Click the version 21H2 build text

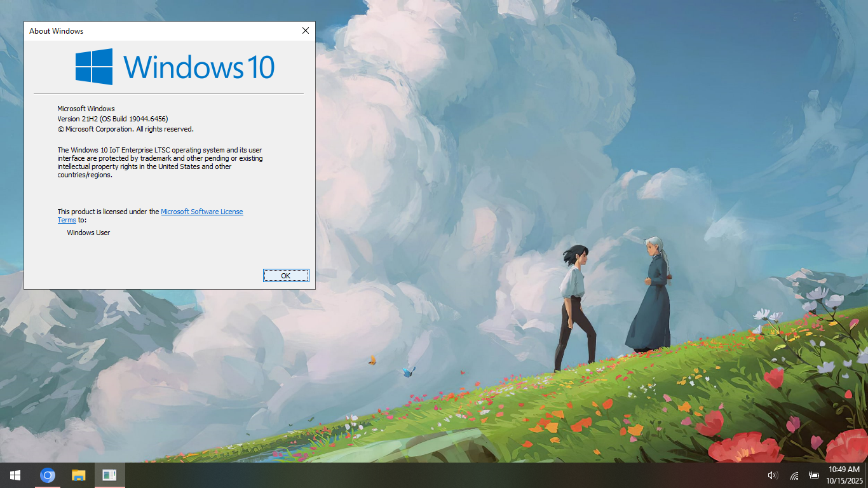point(112,119)
